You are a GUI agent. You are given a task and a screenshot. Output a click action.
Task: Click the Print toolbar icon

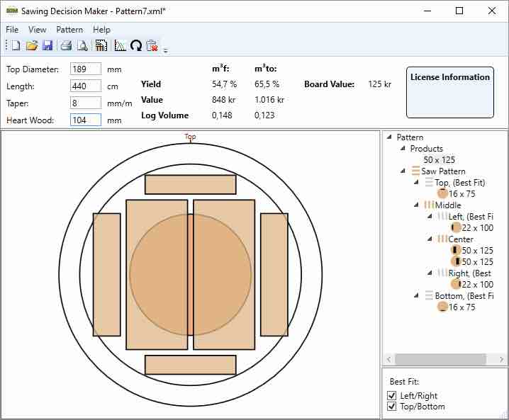(66, 46)
